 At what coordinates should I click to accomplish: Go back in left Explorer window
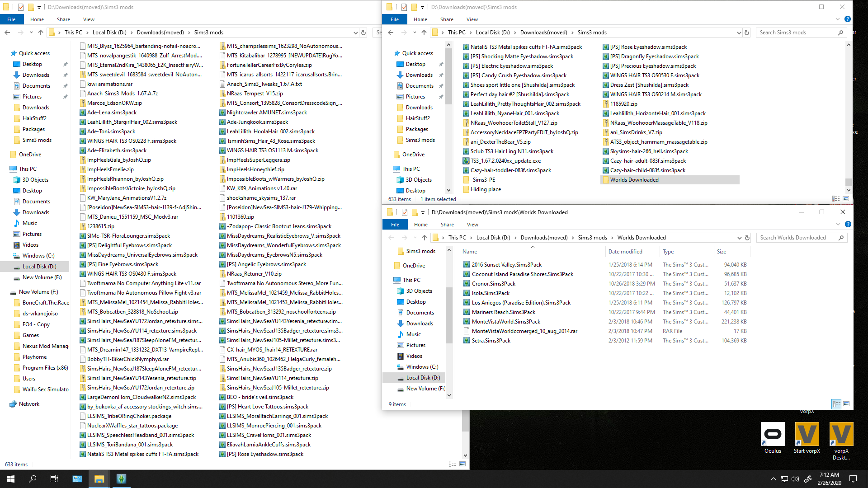click(x=7, y=33)
